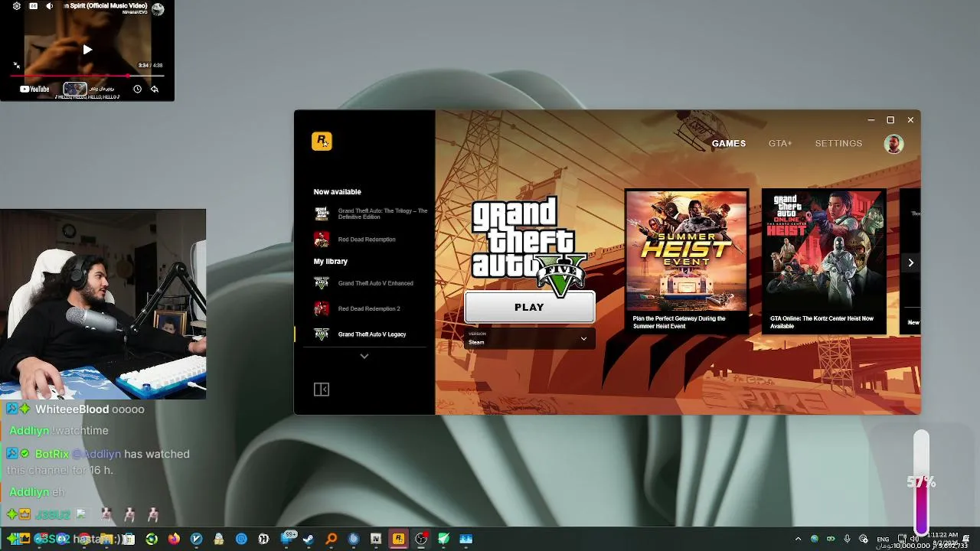Image resolution: width=980 pixels, height=551 pixels.
Task: Open Firefox from the taskbar
Action: 174,539
